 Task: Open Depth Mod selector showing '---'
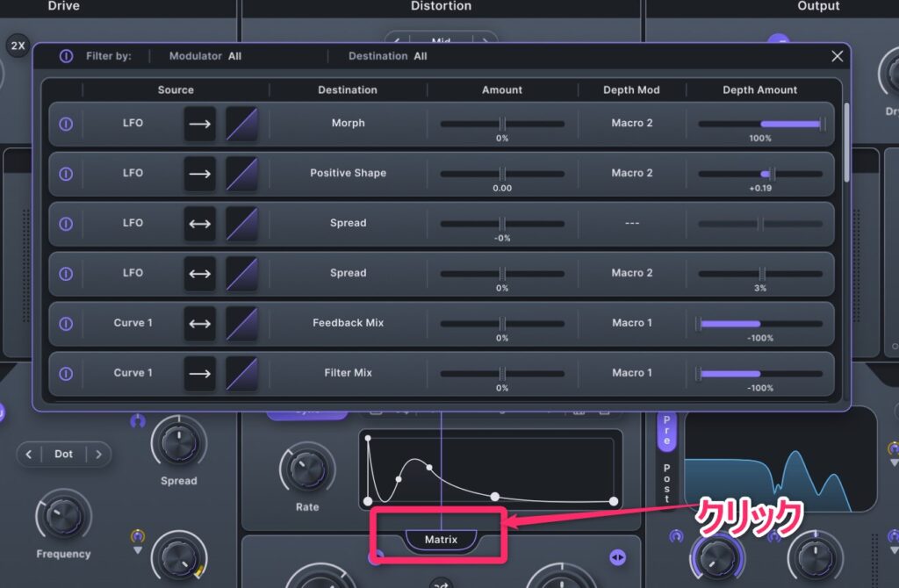tap(631, 224)
